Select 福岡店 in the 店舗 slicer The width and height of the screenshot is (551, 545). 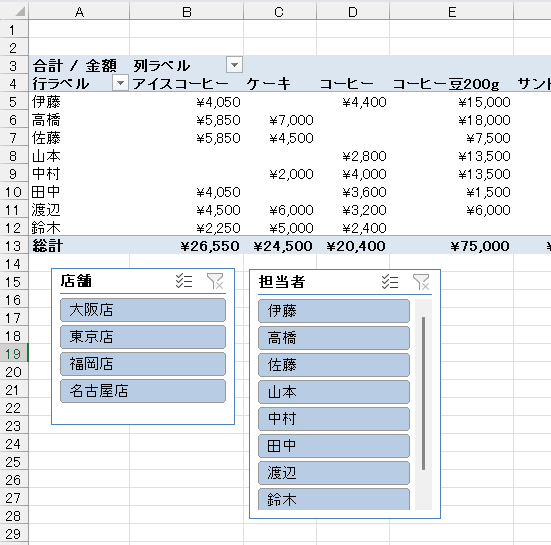pyautogui.click(x=143, y=364)
